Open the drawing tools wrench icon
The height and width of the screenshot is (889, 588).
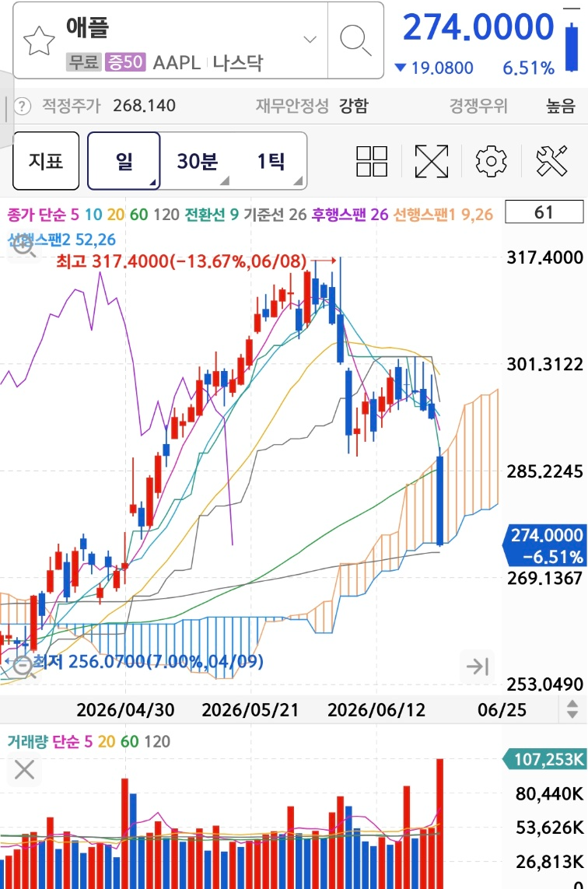(x=551, y=161)
